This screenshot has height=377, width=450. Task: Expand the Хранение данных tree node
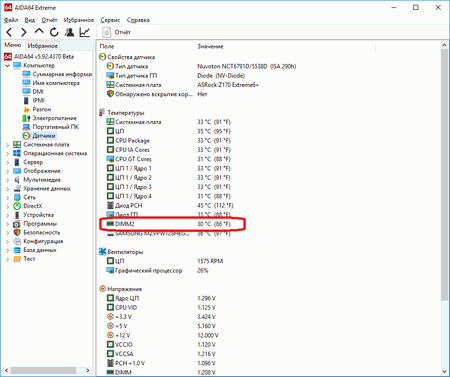(x=7, y=189)
